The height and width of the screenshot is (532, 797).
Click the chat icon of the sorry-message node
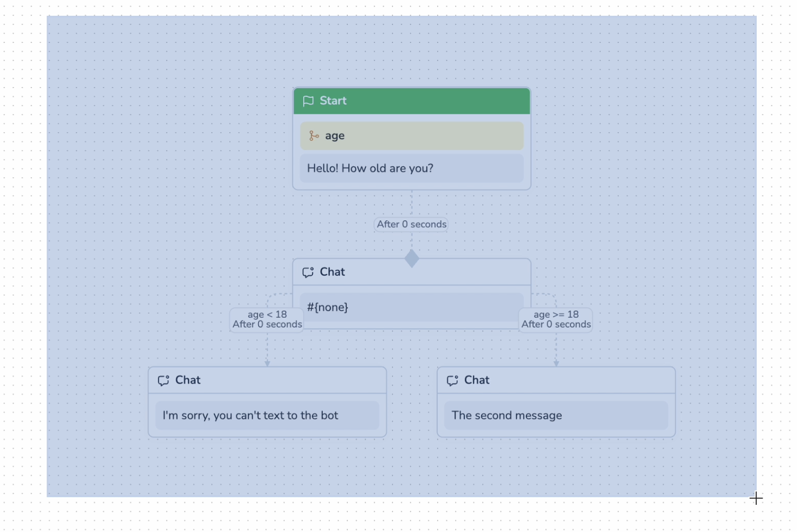(163, 380)
